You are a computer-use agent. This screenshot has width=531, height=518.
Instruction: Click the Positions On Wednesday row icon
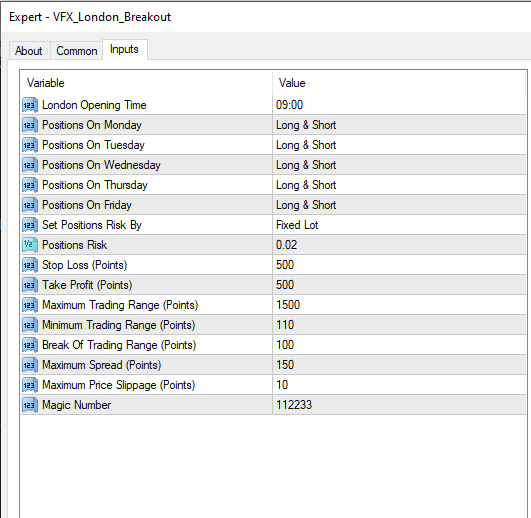point(30,165)
